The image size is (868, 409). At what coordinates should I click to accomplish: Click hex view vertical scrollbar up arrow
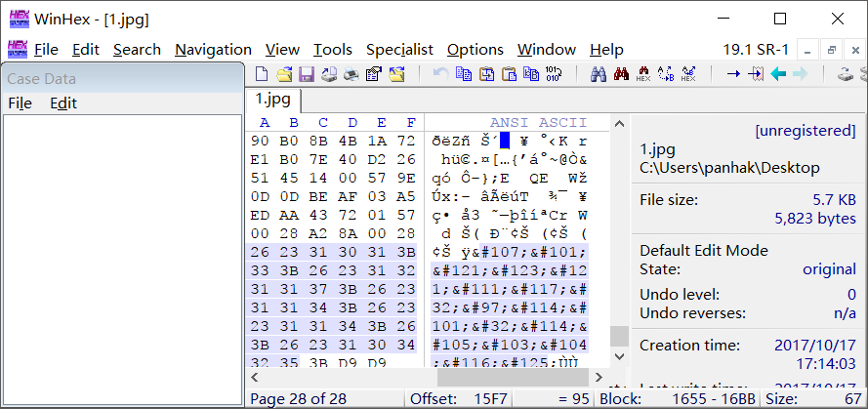[620, 123]
